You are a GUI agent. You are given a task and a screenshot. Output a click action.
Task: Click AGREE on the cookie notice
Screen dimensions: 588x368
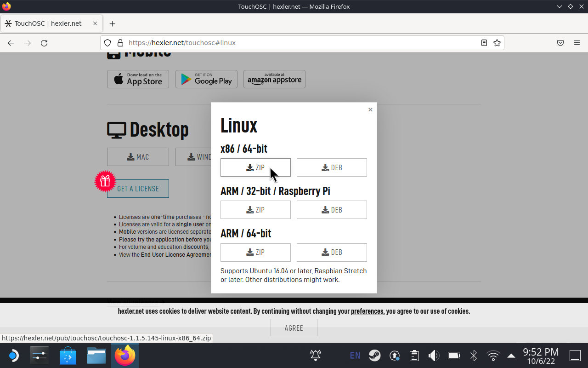tap(294, 328)
